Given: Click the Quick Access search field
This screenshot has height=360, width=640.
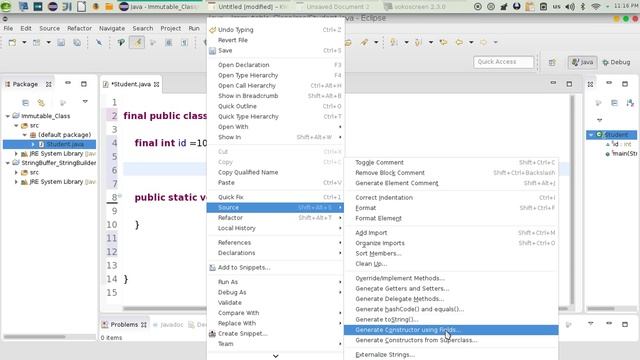Looking at the screenshot, I should pyautogui.click(x=503, y=62).
